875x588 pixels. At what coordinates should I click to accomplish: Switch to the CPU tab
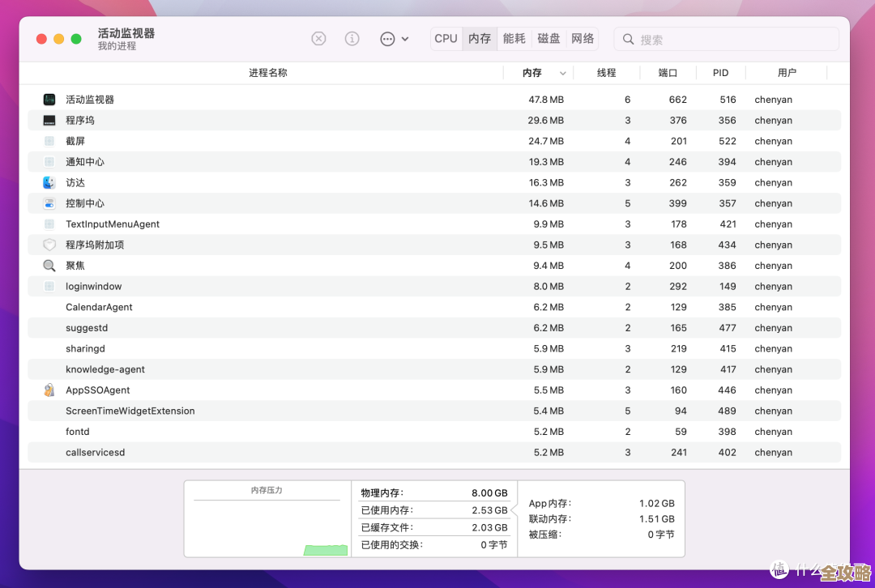point(446,38)
